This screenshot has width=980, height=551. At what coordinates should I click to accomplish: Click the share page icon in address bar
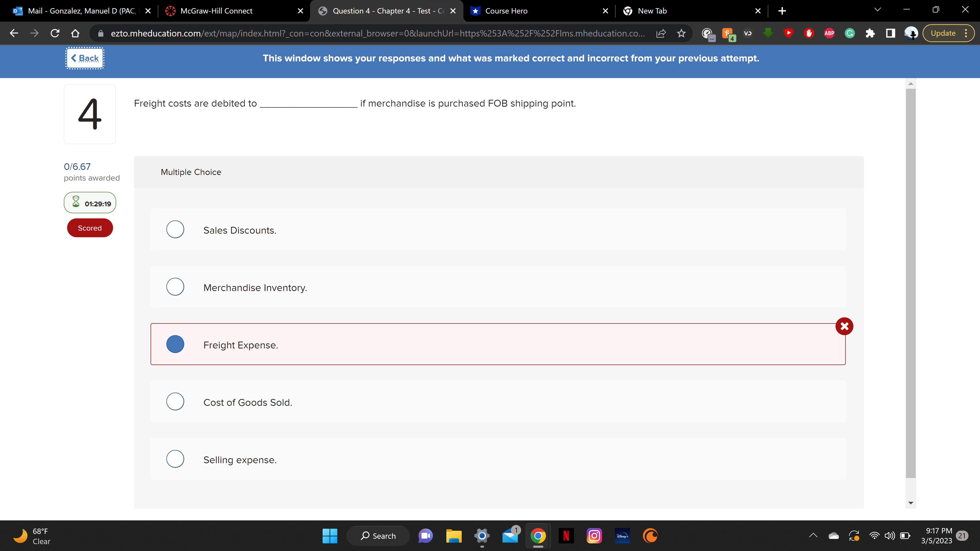pos(661,33)
